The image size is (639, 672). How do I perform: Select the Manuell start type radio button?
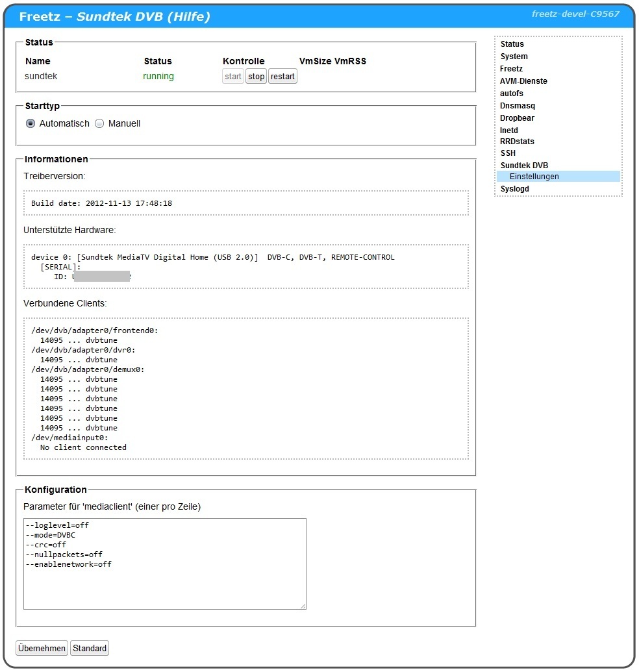(99, 123)
